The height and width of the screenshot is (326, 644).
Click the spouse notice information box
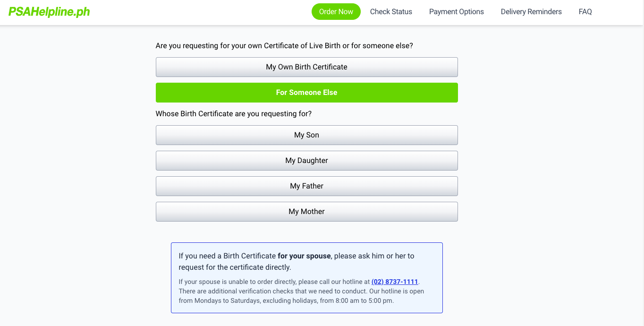point(307,278)
